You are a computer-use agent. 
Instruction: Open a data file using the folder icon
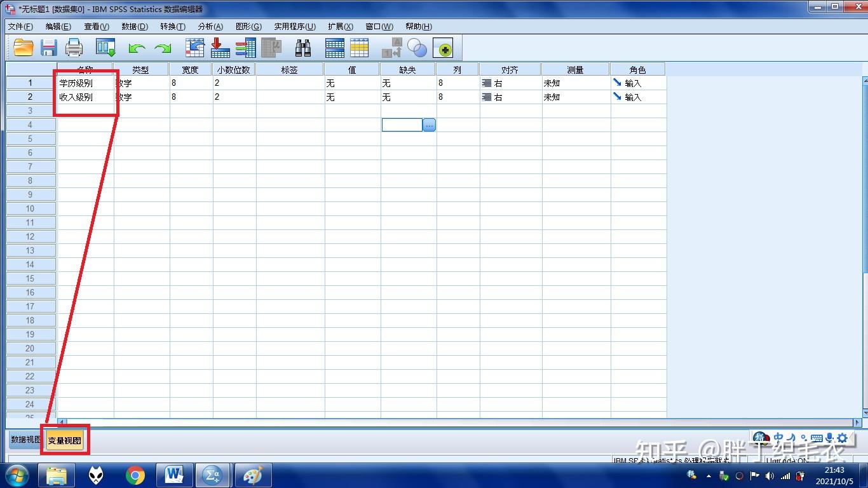pos(24,47)
